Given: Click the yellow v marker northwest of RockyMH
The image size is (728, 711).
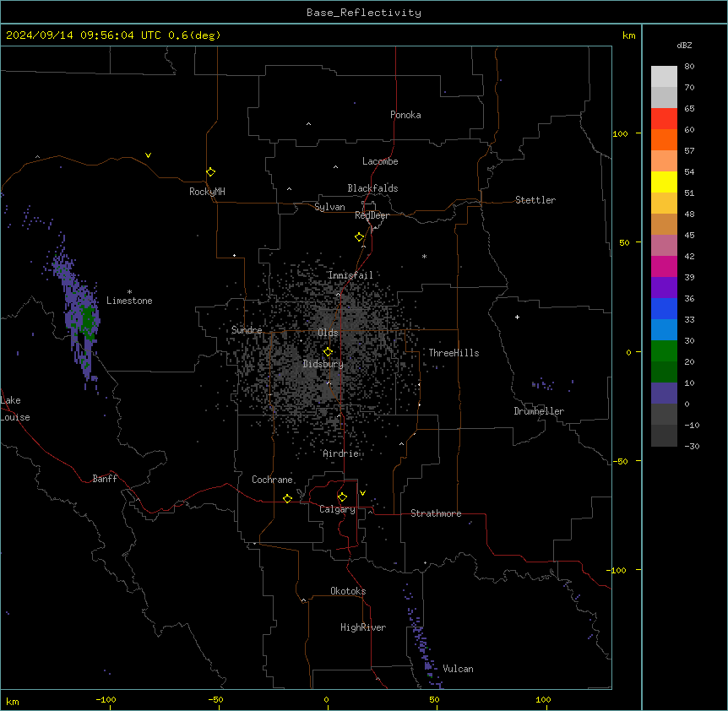Looking at the screenshot, I should pos(148,155).
